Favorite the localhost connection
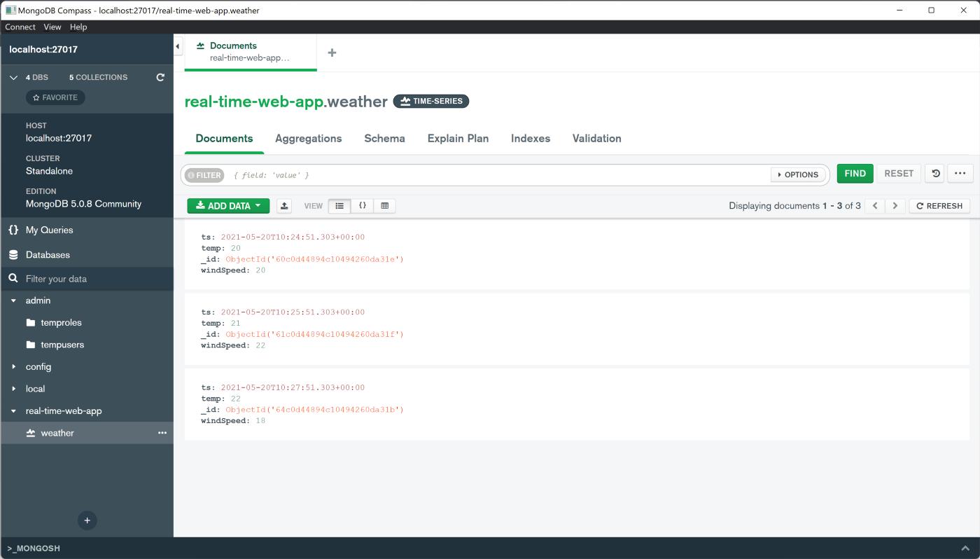This screenshot has height=559, width=980. (x=55, y=97)
